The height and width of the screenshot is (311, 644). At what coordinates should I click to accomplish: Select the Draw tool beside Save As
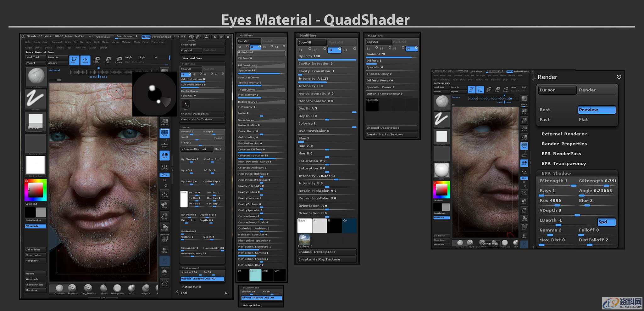tap(85, 60)
